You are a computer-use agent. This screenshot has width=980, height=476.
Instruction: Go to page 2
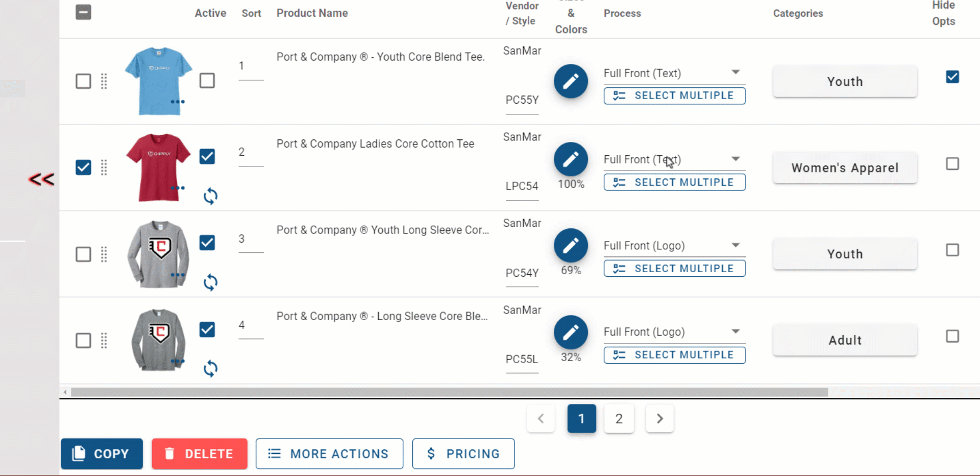point(619,419)
